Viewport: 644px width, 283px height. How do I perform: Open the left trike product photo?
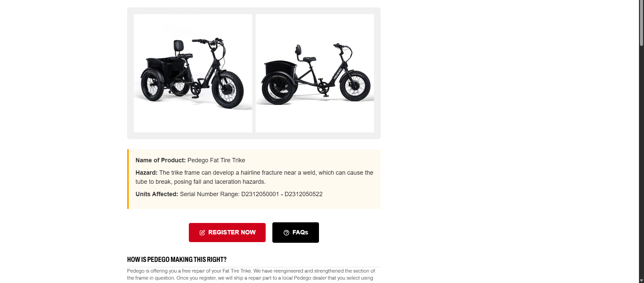[x=193, y=73]
